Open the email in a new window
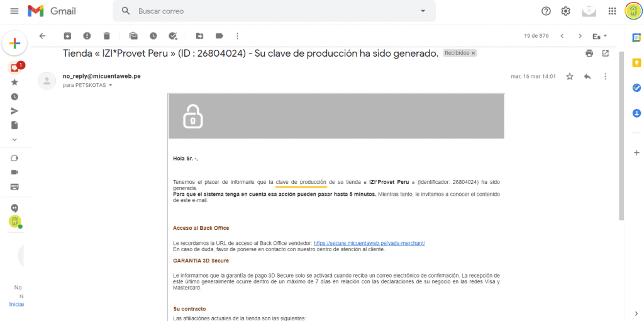This screenshot has height=321, width=644. click(606, 53)
